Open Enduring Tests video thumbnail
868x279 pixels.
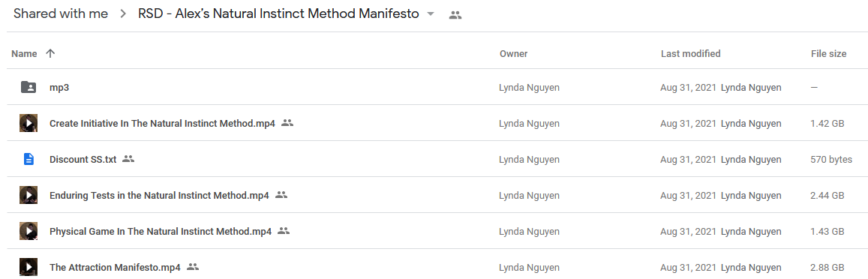click(x=29, y=195)
